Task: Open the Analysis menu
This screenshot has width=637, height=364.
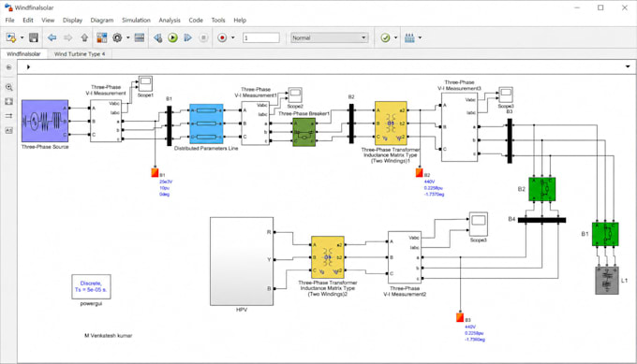Action: point(170,20)
